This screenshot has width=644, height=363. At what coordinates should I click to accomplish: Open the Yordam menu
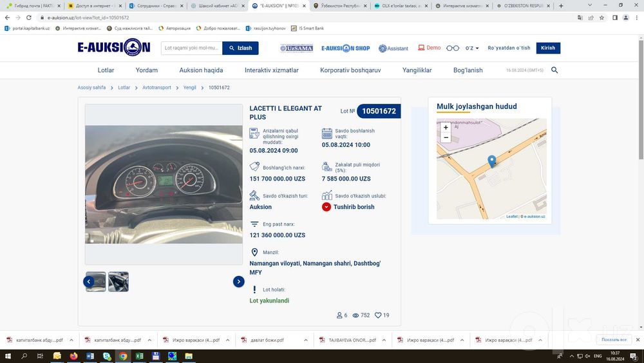pyautogui.click(x=147, y=70)
